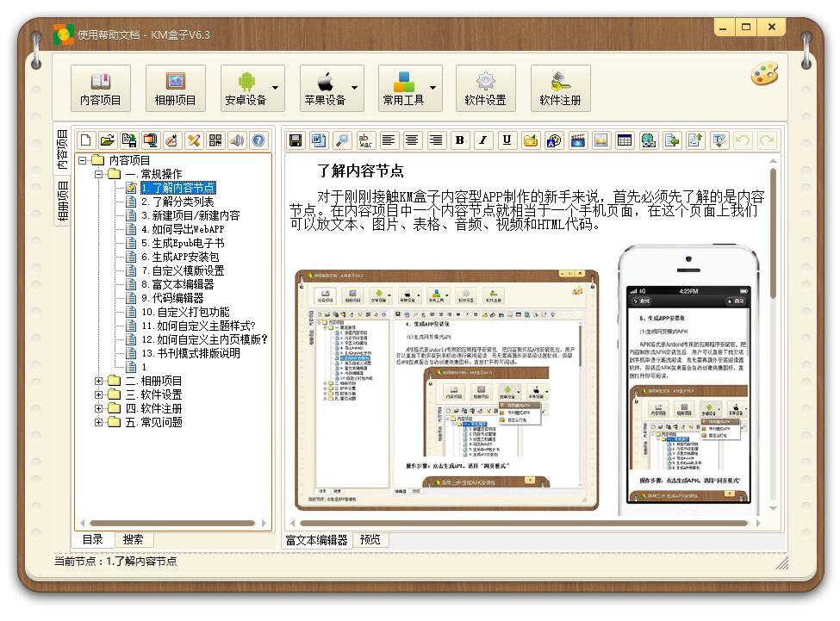Click the insert video clapperboard icon
The height and width of the screenshot is (621, 840).
pos(578,140)
